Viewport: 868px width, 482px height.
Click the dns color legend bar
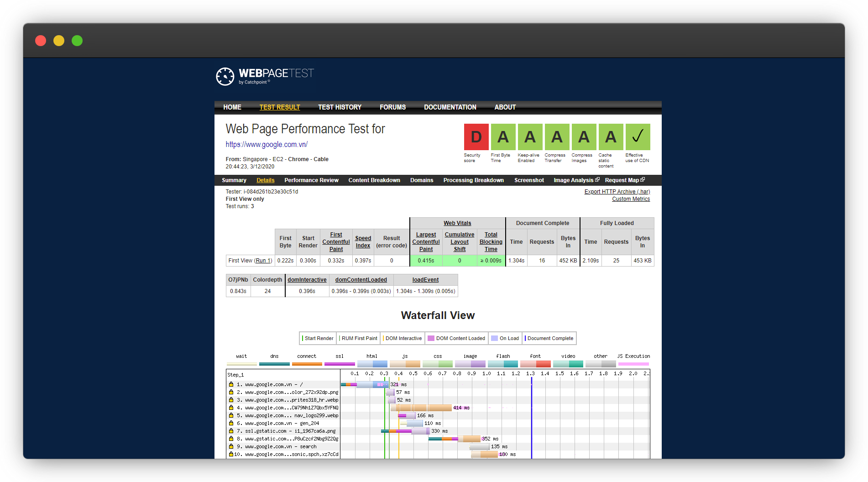click(x=274, y=364)
